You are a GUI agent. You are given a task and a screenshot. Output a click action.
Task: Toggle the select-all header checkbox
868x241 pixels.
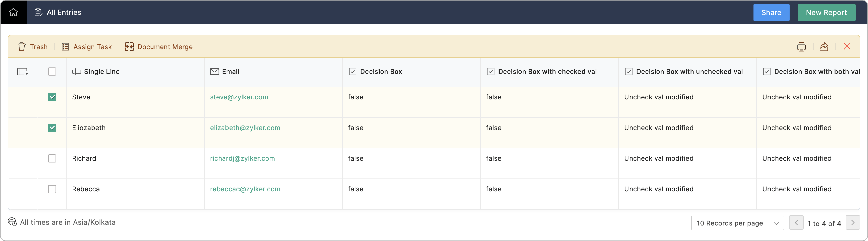click(52, 71)
